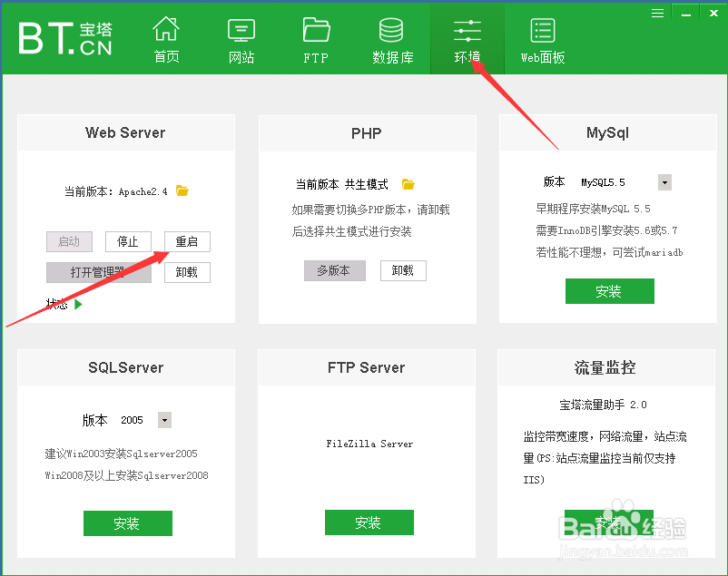Click the 需要InnoDB引擎安装5.6或5.7 text

click(606, 230)
